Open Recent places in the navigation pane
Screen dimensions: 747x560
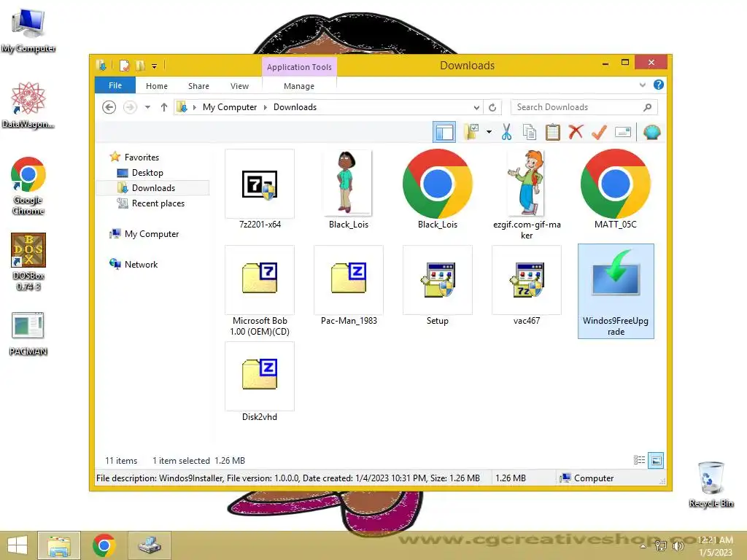158,203
